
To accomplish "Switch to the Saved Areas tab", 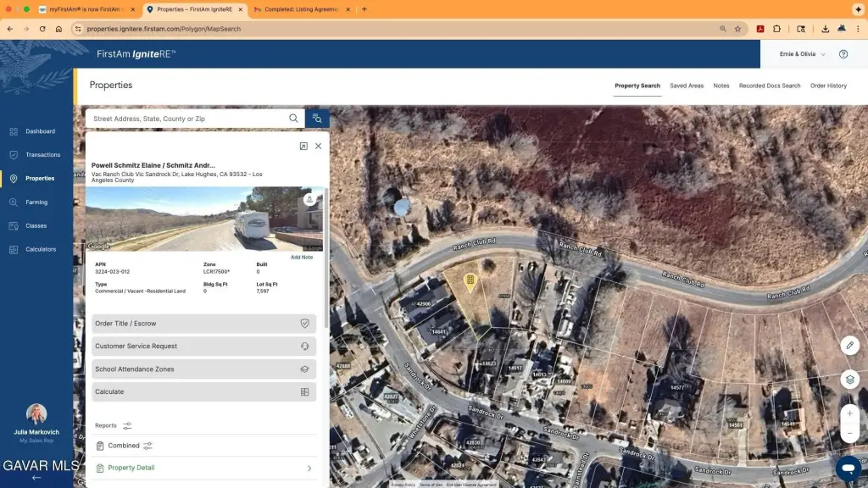I will 687,86.
